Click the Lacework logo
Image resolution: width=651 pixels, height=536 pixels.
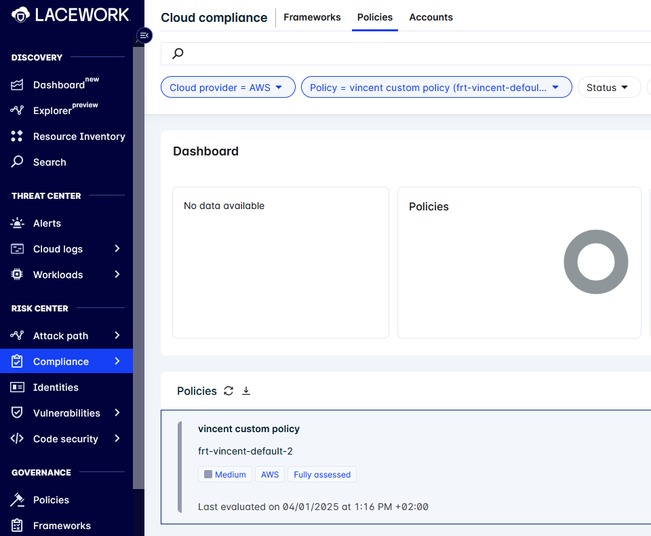(x=70, y=15)
